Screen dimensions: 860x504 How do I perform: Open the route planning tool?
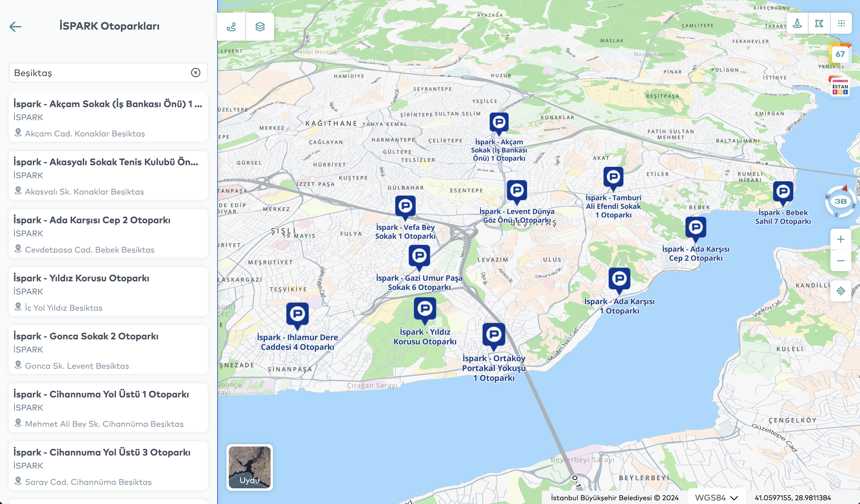(231, 27)
